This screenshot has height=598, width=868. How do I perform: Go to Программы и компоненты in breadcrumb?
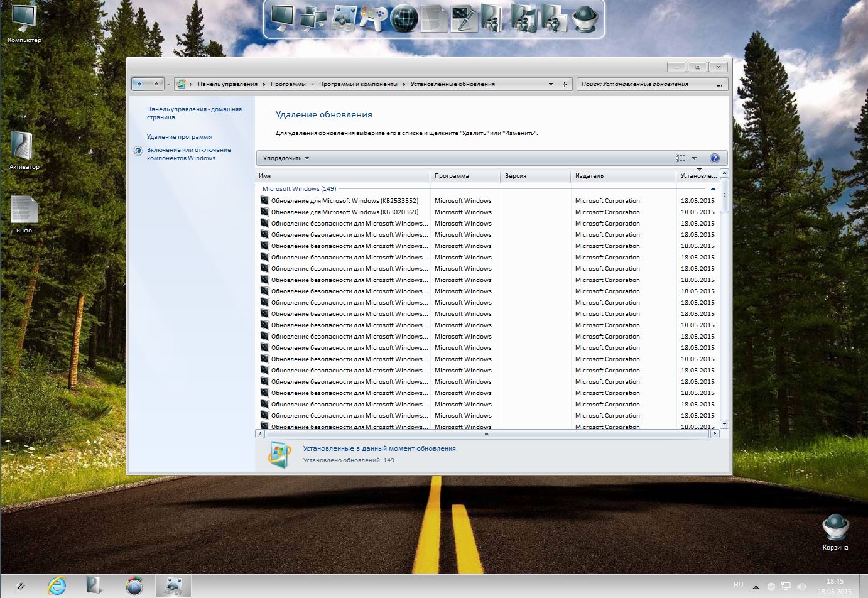[358, 84]
